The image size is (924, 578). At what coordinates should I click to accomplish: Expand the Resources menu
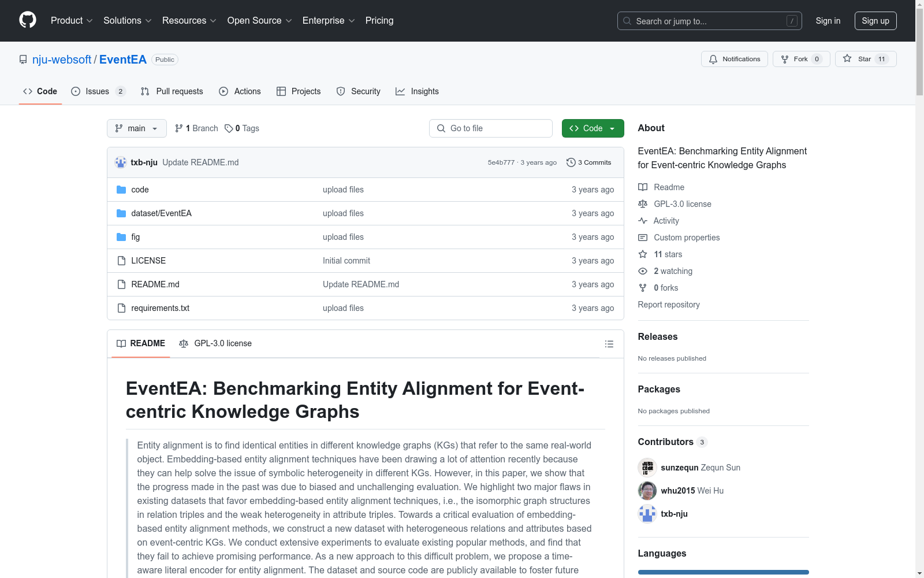pyautogui.click(x=189, y=21)
